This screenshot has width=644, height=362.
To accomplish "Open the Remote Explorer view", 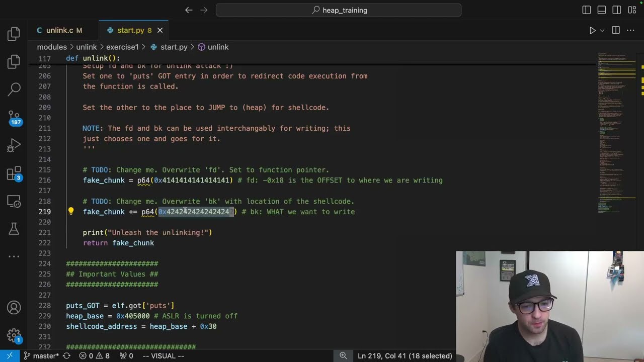I will coord(14,202).
